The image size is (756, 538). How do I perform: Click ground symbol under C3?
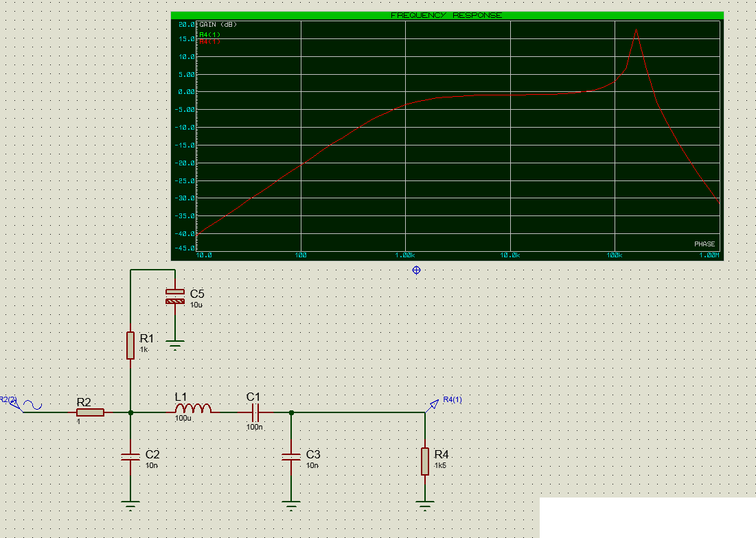click(x=290, y=505)
